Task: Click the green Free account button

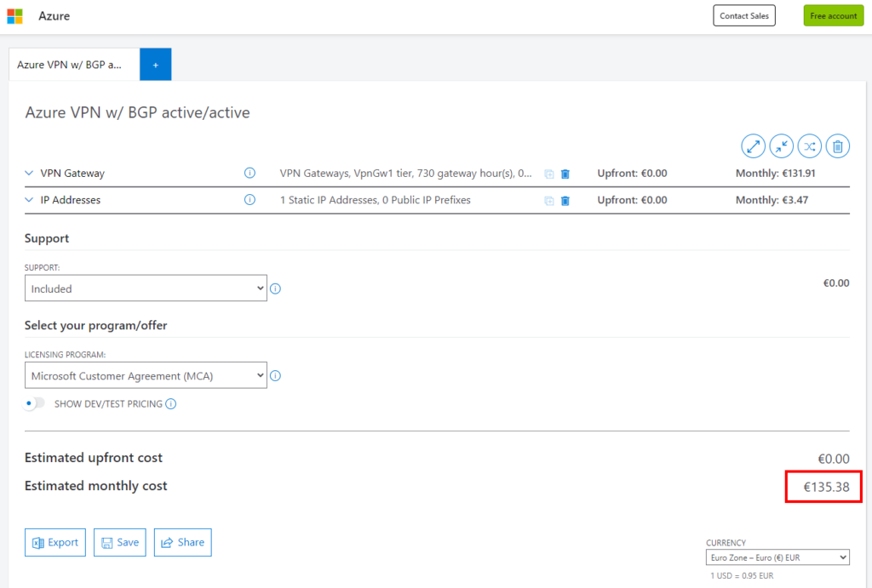Action: (833, 15)
